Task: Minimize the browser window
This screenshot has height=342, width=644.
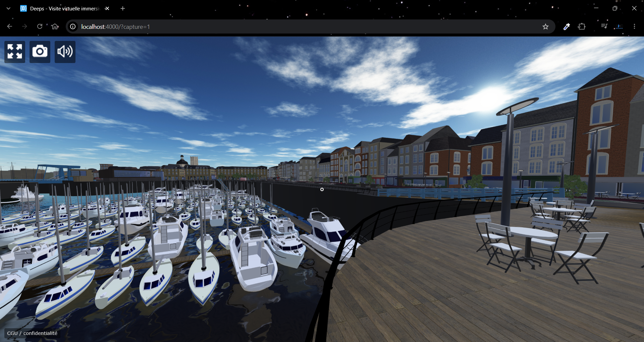Action: tap(596, 8)
